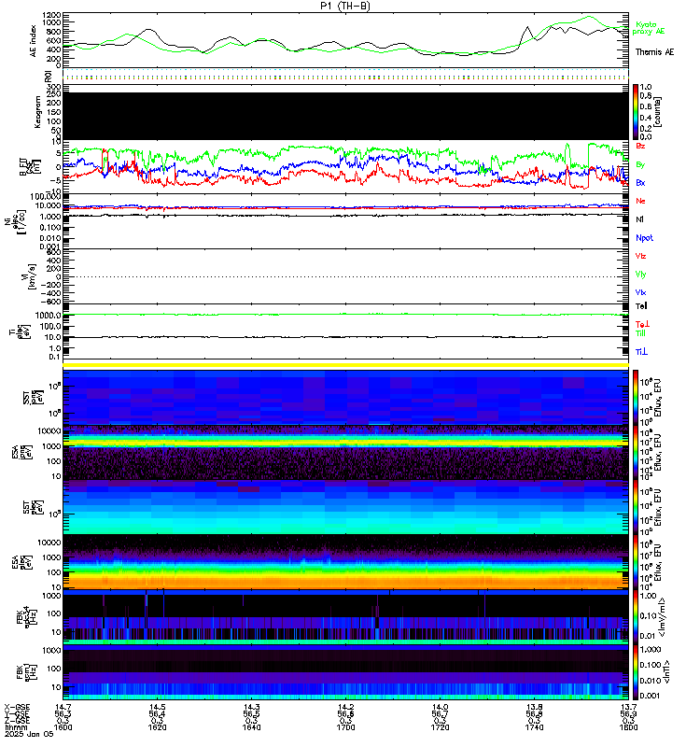Screen dimensions: 700x747
Task: Click the X-GSE value 14.2
Action: point(345,707)
